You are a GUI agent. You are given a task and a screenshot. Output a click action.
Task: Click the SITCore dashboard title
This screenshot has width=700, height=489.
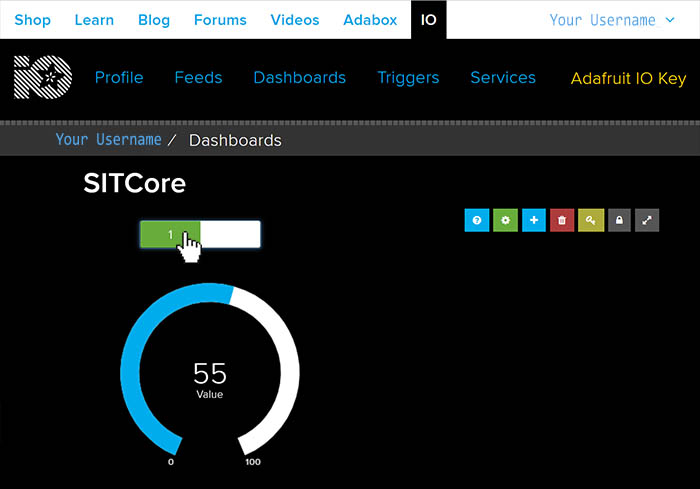pyautogui.click(x=134, y=183)
